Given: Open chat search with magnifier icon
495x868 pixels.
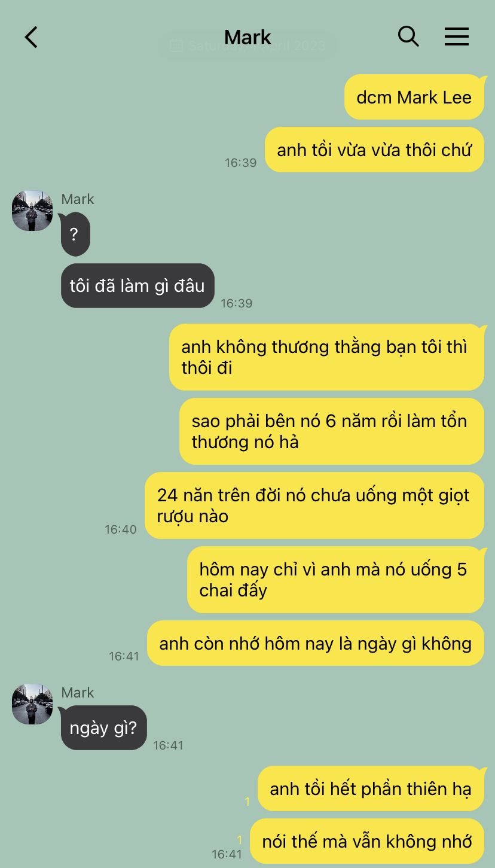Looking at the screenshot, I should [408, 36].
